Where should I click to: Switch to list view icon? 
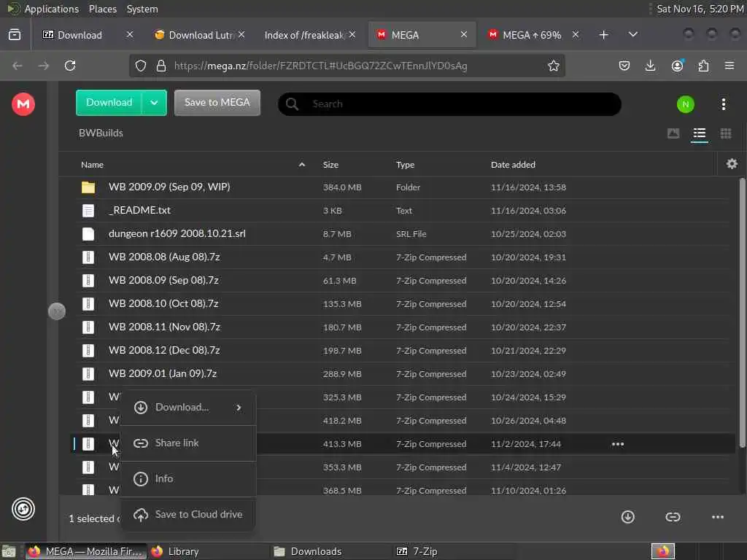point(700,133)
